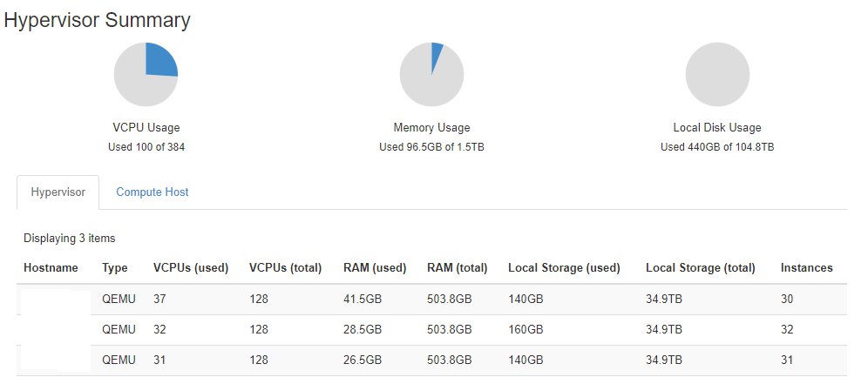Click the Type column header
Image resolution: width=868 pixels, height=384 pixels.
point(115,268)
